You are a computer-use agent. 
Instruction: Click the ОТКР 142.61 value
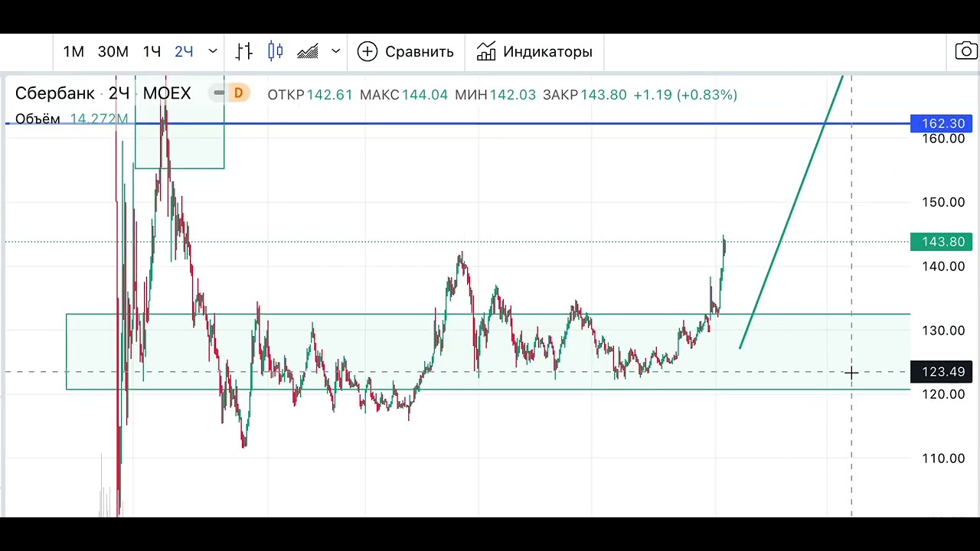(x=310, y=95)
